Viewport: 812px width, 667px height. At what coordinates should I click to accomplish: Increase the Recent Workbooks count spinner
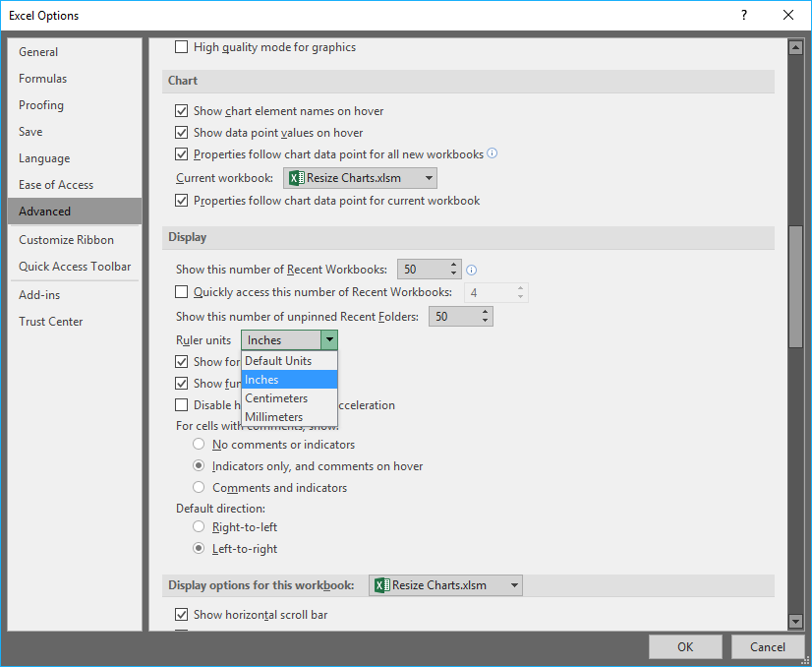[453, 265]
